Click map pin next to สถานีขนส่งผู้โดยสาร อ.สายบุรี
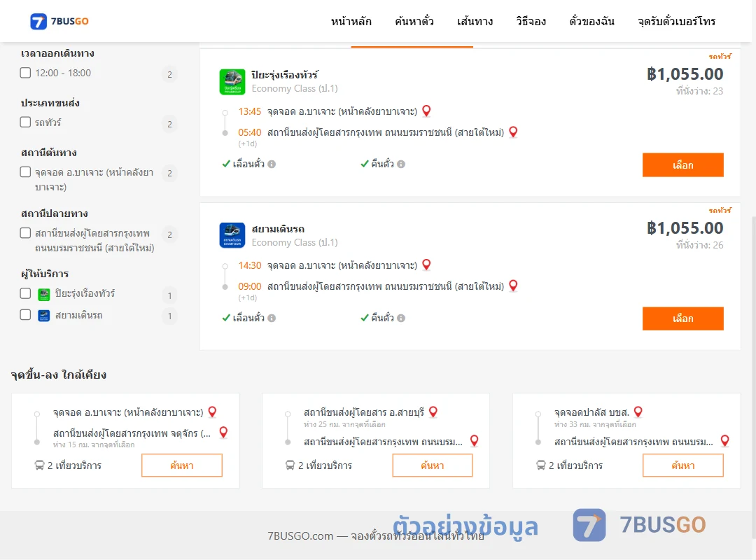Image resolution: width=756 pixels, height=560 pixels. point(433,412)
